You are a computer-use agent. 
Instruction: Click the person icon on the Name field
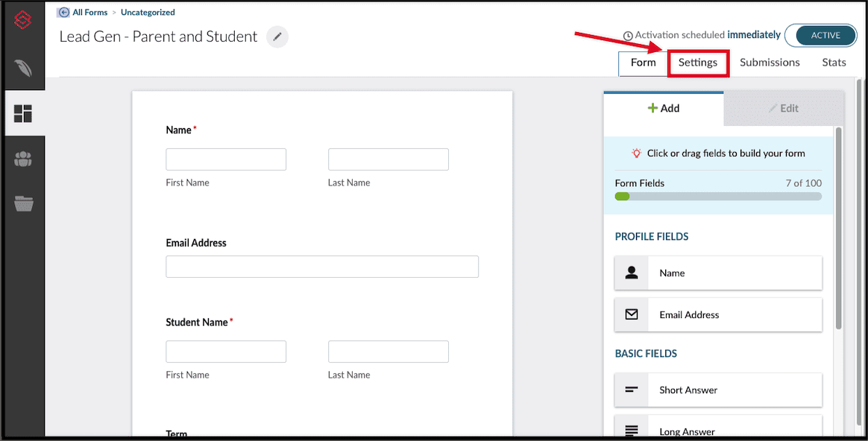(x=631, y=273)
